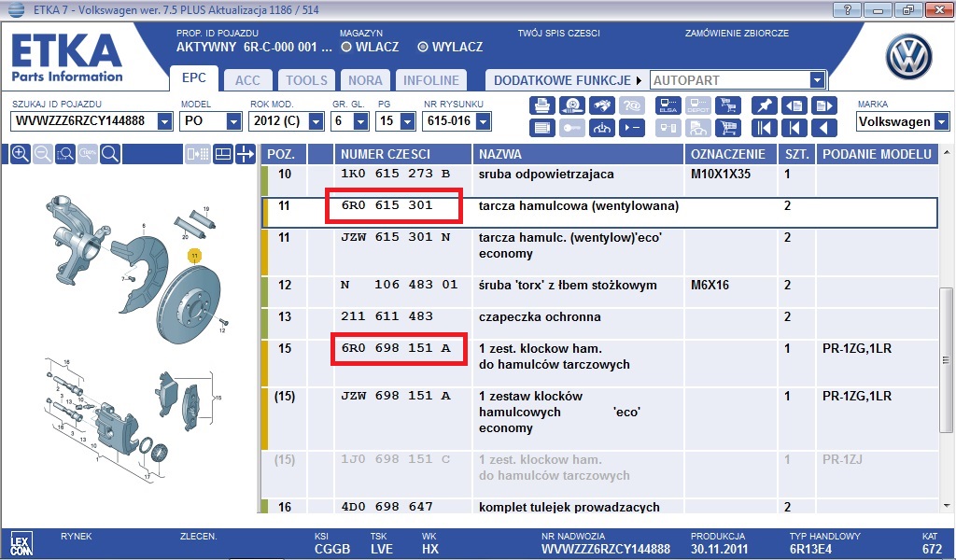The image size is (956, 560).
Task: Select part 4D0 698 647 row
Action: point(599,507)
